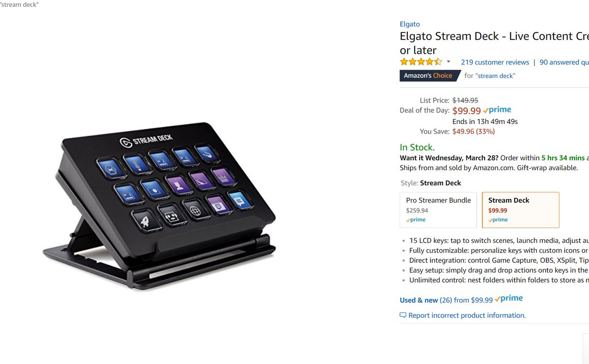The image size is (589, 364).
Task: Click the speech bubble icon beside Report incorrect information
Action: coord(403,315)
